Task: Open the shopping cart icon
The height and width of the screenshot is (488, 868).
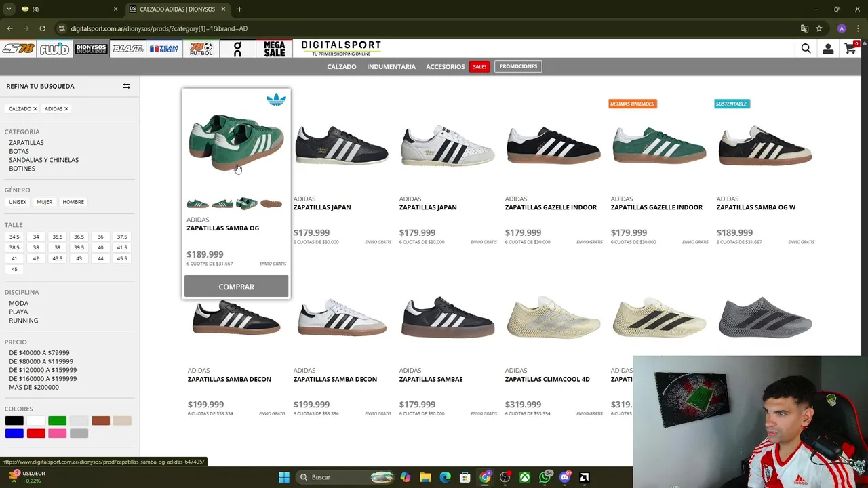Action: tap(850, 48)
